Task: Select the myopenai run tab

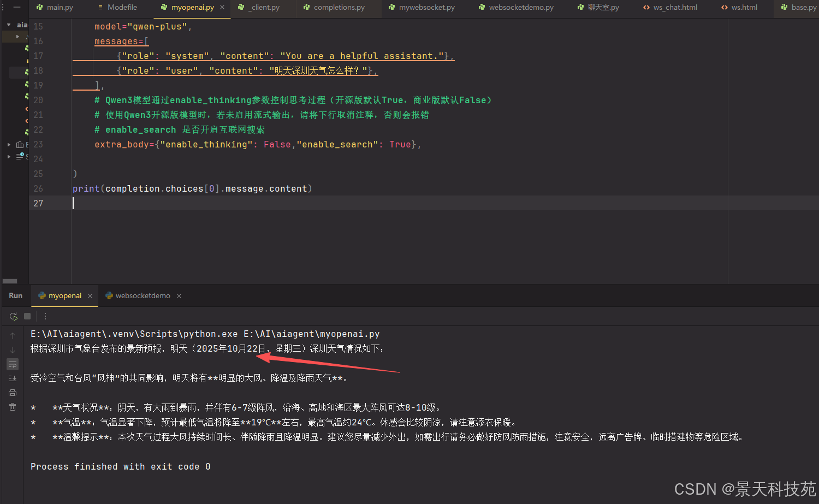Action: coord(64,295)
